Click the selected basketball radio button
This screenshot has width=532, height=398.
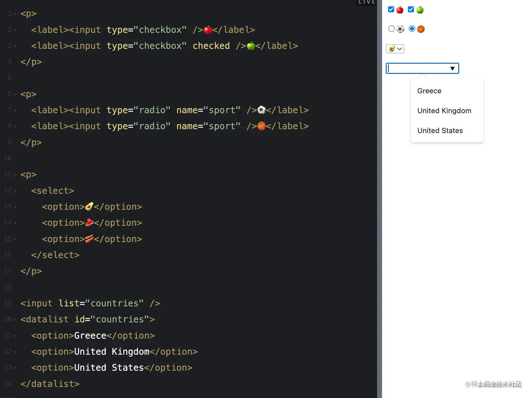[412, 29]
